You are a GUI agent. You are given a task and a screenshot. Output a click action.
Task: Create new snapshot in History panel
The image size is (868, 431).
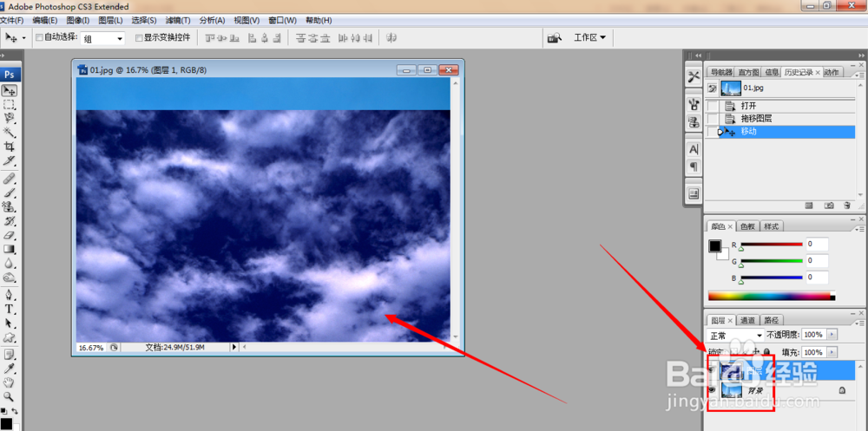click(829, 206)
